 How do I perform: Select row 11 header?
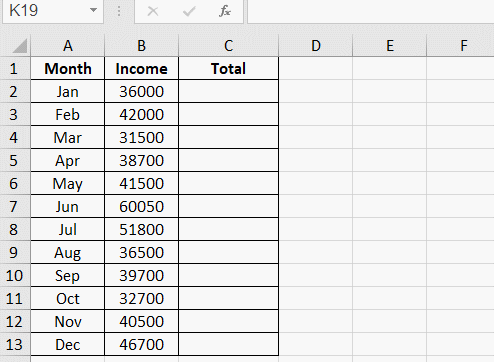tap(14, 299)
